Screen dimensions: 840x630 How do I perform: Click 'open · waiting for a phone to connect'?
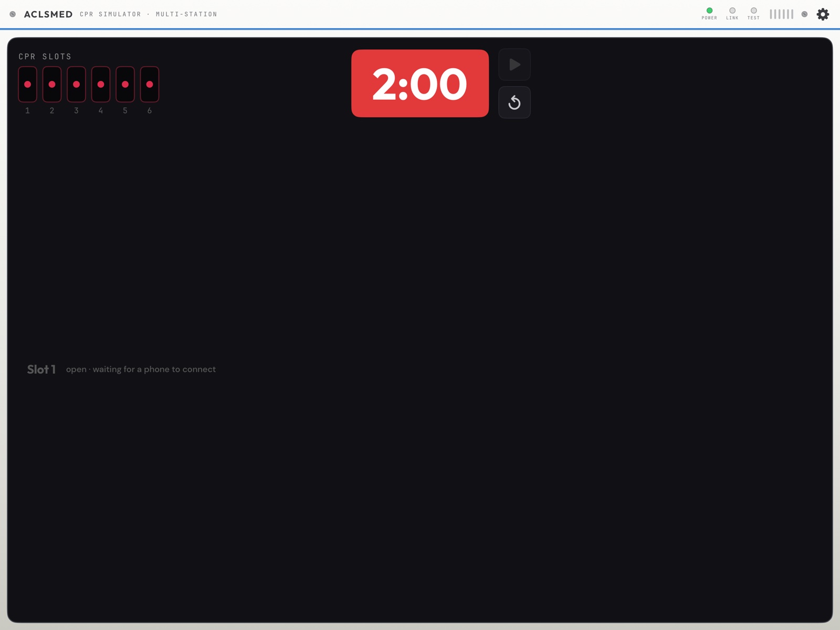tap(141, 370)
